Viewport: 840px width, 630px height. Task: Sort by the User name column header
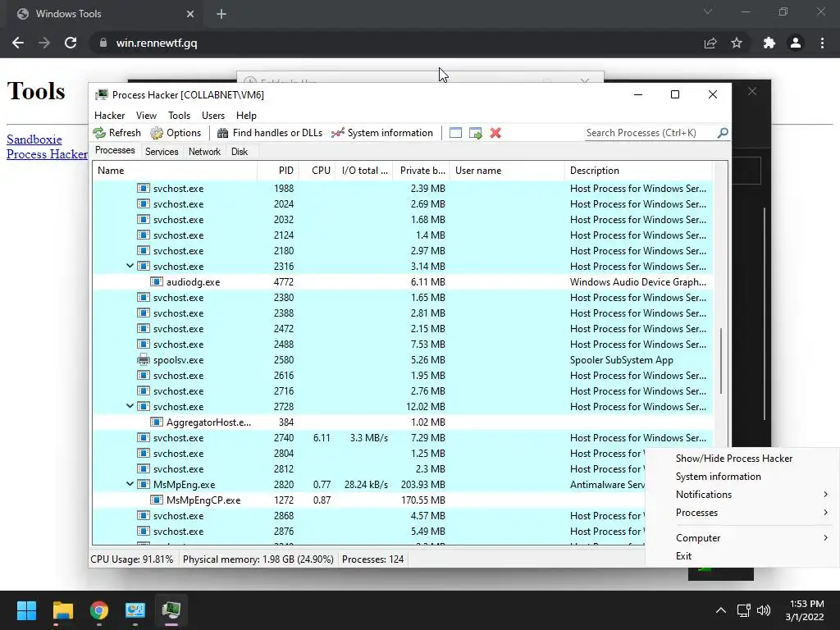[507, 171]
